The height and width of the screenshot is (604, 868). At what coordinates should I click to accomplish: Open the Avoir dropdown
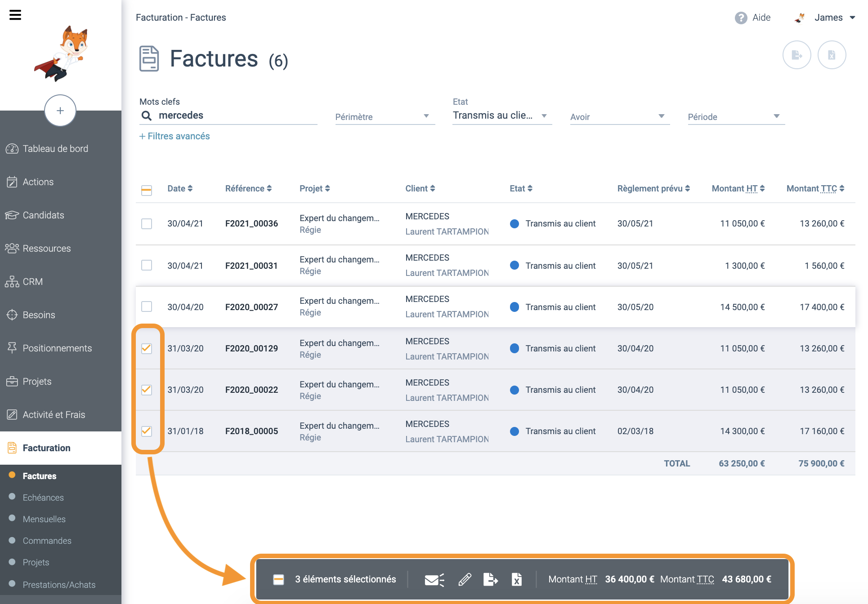pyautogui.click(x=620, y=117)
